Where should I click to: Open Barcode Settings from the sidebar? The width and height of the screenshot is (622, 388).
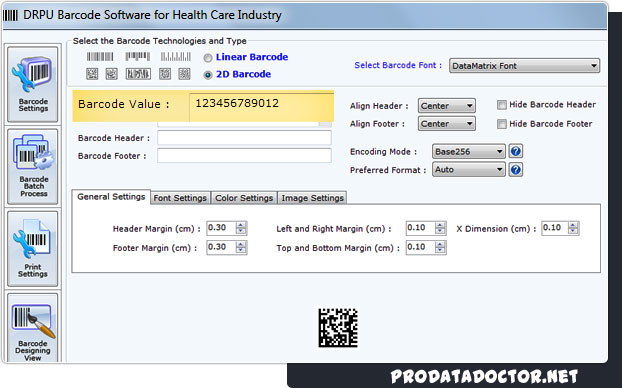(x=33, y=85)
